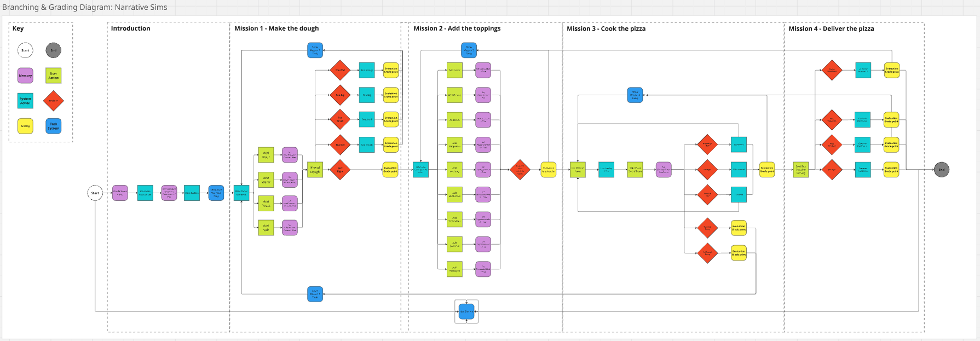Viewport: 980px width, 341px height.
Task: Click the blue task node atop Mission 1
Action: coord(315,50)
